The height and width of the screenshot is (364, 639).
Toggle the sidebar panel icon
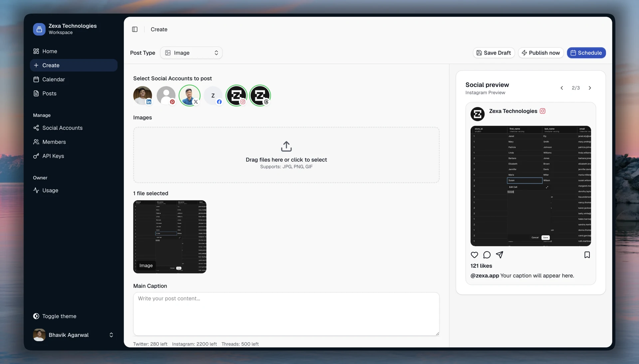point(135,29)
